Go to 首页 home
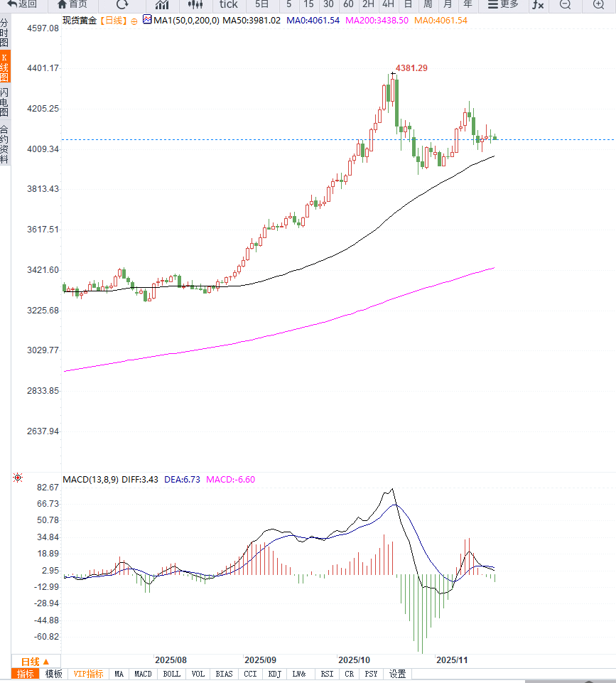Screen dimensions: 616x683 click(x=72, y=4)
